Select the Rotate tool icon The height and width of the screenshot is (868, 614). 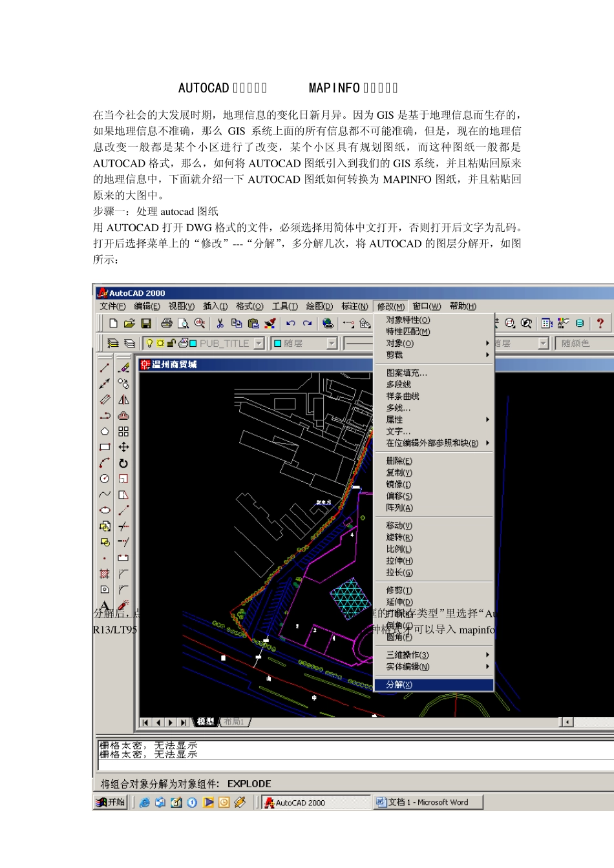[123, 463]
